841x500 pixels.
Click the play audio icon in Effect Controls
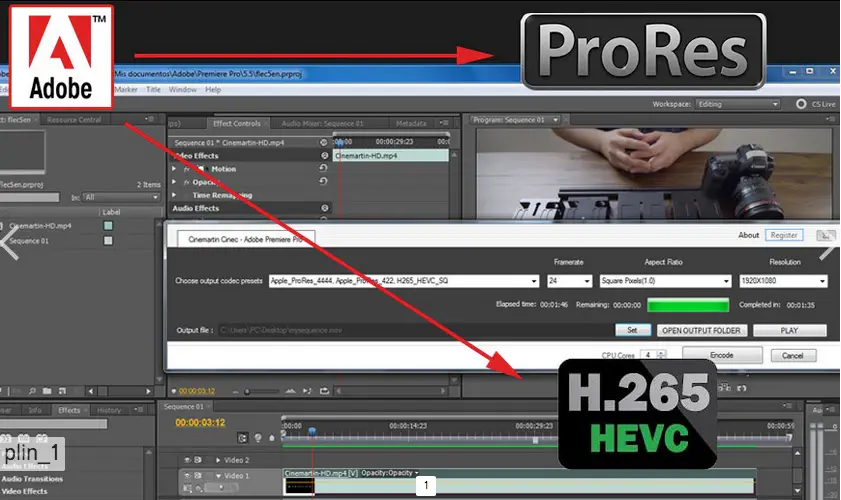coord(307,391)
